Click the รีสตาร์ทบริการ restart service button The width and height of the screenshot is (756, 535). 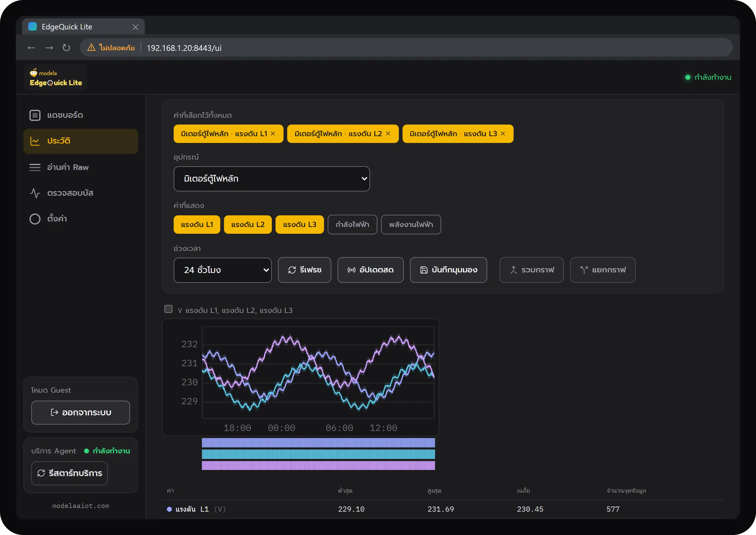click(x=70, y=473)
